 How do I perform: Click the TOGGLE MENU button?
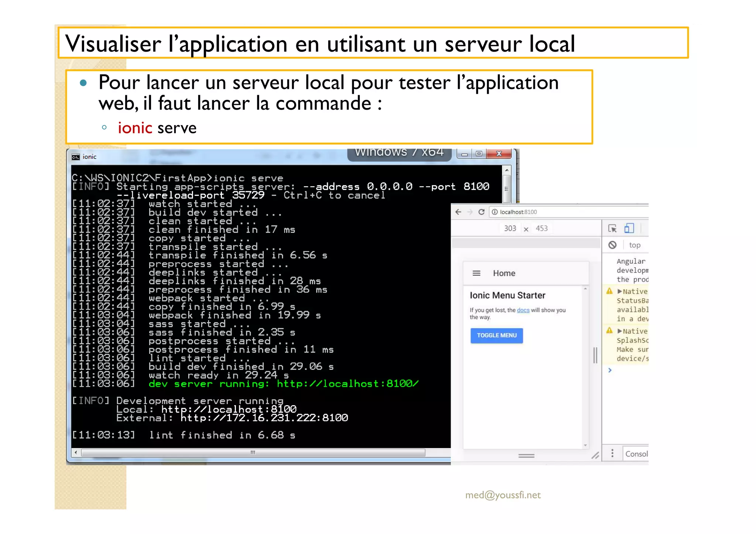[x=497, y=335]
